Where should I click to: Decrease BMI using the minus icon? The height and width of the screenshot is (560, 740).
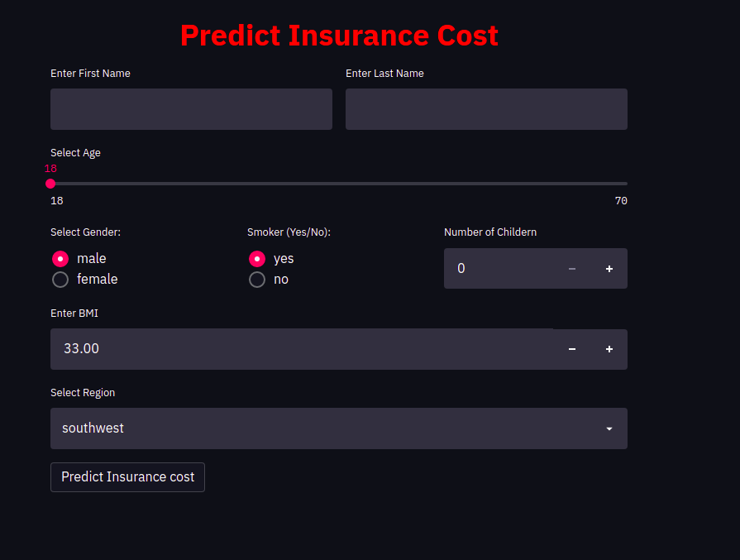point(572,348)
